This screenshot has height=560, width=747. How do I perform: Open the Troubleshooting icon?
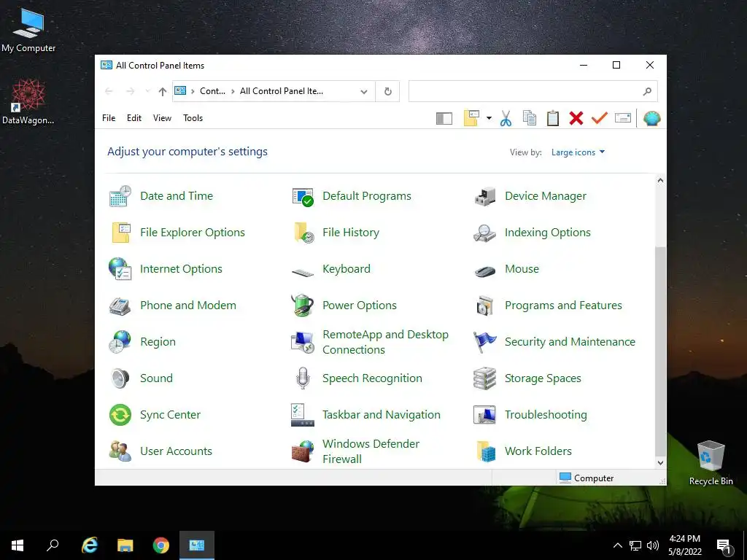pos(485,415)
